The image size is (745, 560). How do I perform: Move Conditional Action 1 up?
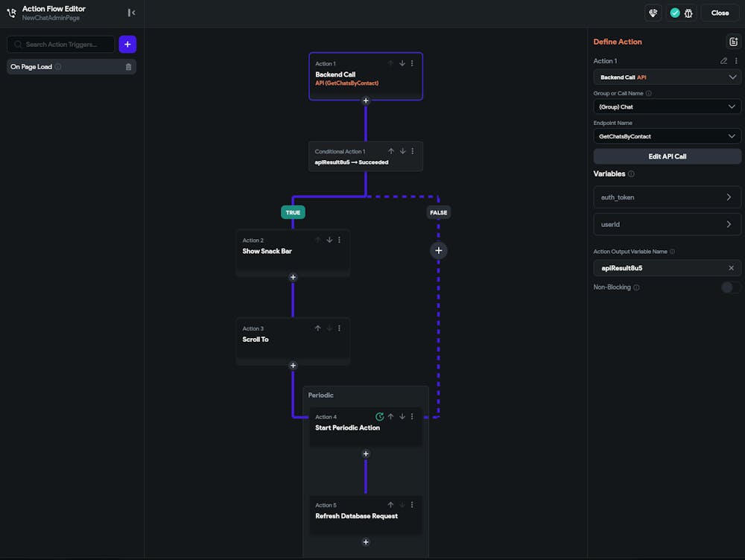(391, 151)
